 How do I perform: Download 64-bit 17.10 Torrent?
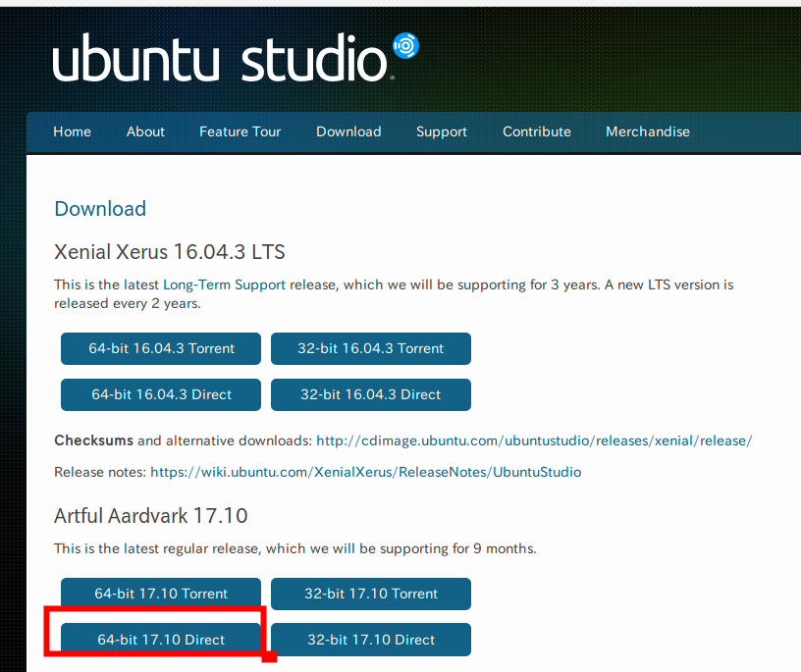tap(161, 594)
